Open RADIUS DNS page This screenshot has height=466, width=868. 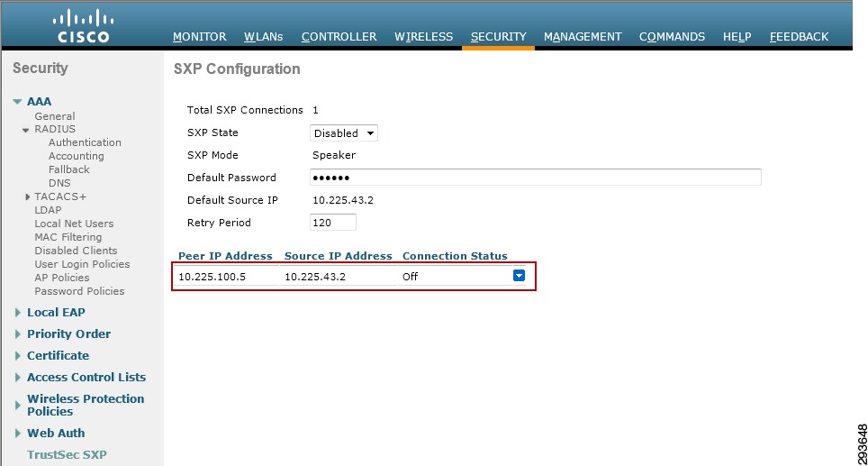point(59,183)
